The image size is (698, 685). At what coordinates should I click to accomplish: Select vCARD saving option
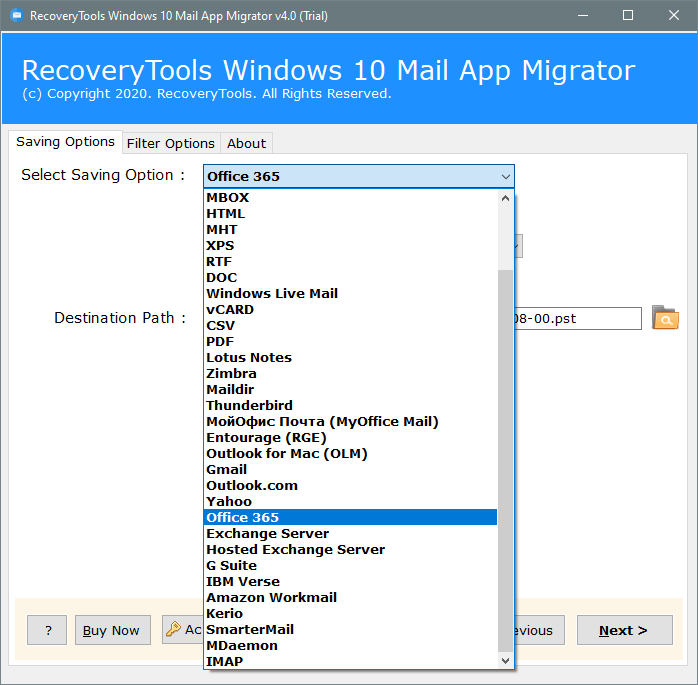(350, 309)
